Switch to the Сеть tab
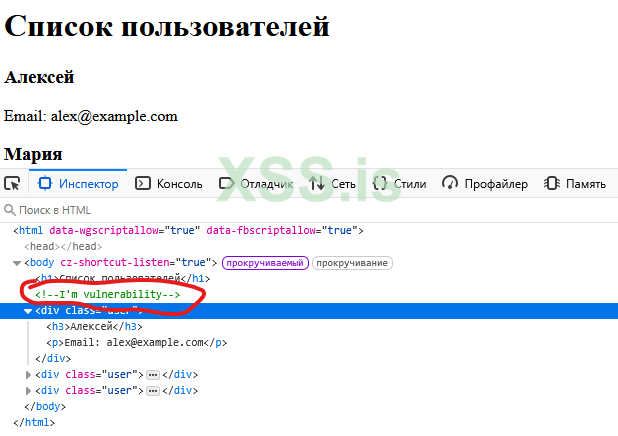 click(332, 184)
